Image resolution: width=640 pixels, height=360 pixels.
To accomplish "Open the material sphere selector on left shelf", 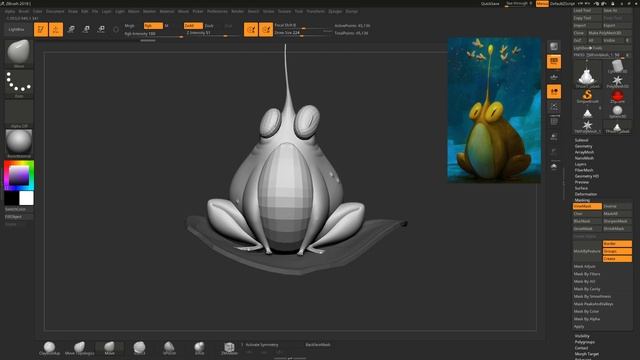I will point(19,144).
